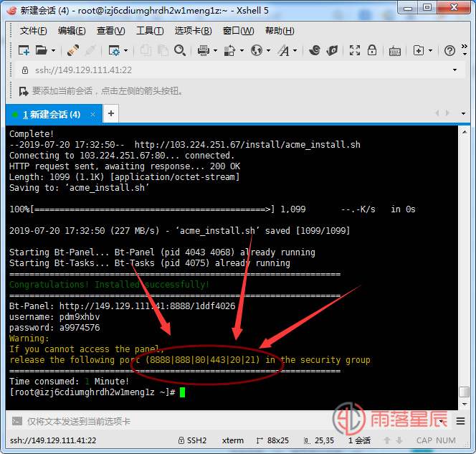Click the 25,35 cursor position status entry
Viewport: 476px width, 454px height.
pyautogui.click(x=319, y=440)
